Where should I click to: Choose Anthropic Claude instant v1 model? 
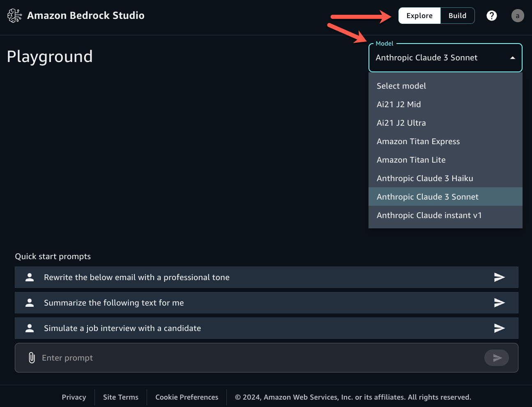[x=429, y=215]
